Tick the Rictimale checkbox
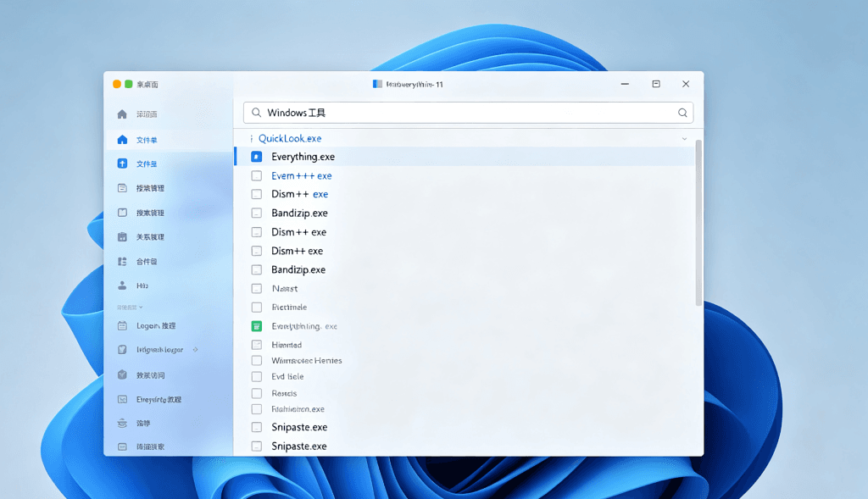The width and height of the screenshot is (868, 499). 256,307
